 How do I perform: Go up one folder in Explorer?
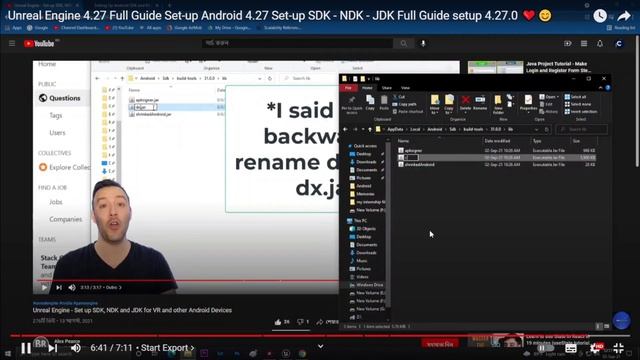[x=370, y=129]
